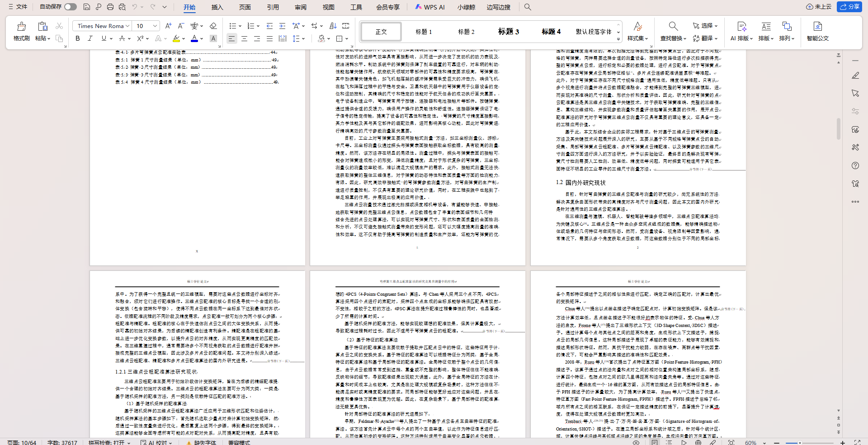Image resolution: width=868 pixels, height=445 pixels.
Task: Open the Smart Document (智能公文) tool
Action: pyautogui.click(x=817, y=31)
